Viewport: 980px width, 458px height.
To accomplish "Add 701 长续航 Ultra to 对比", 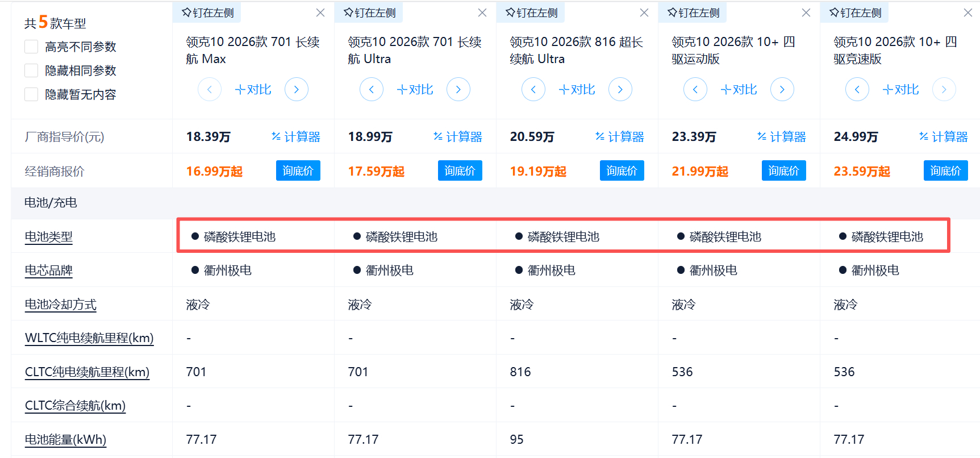I will [x=415, y=89].
